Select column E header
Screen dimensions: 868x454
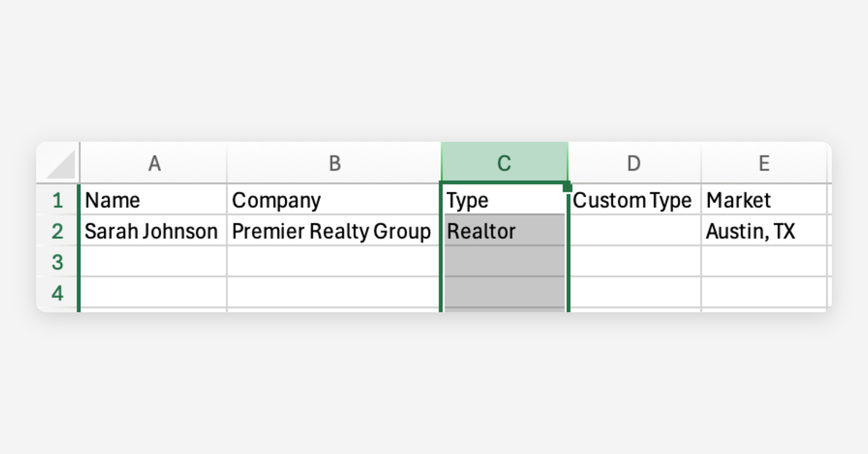point(764,163)
